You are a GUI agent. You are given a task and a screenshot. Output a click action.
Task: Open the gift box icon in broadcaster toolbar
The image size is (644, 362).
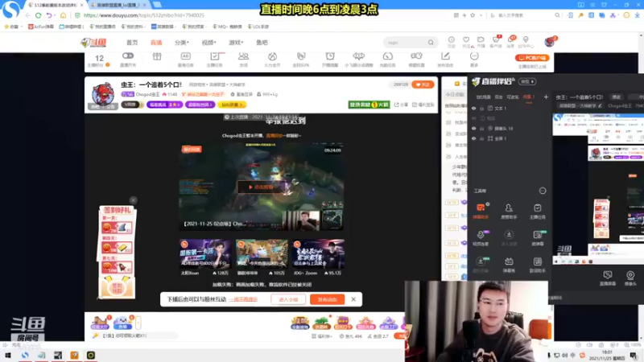(157, 56)
